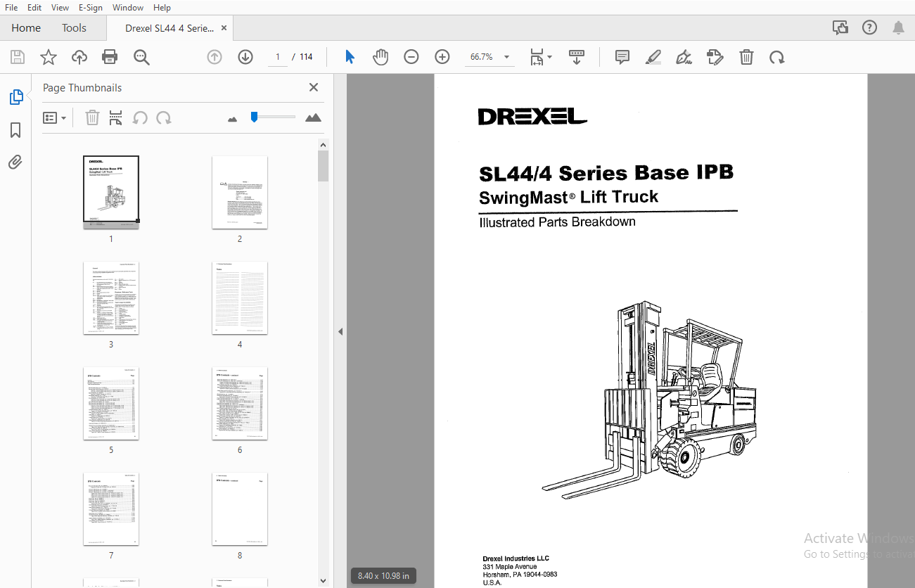Add a comment with the note icon

tap(622, 57)
